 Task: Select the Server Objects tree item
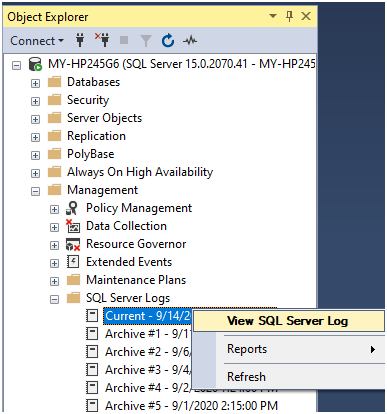[x=104, y=118]
